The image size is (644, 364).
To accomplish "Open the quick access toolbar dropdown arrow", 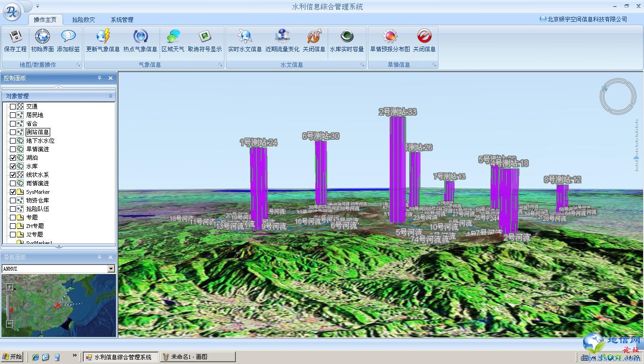I will tap(37, 7).
